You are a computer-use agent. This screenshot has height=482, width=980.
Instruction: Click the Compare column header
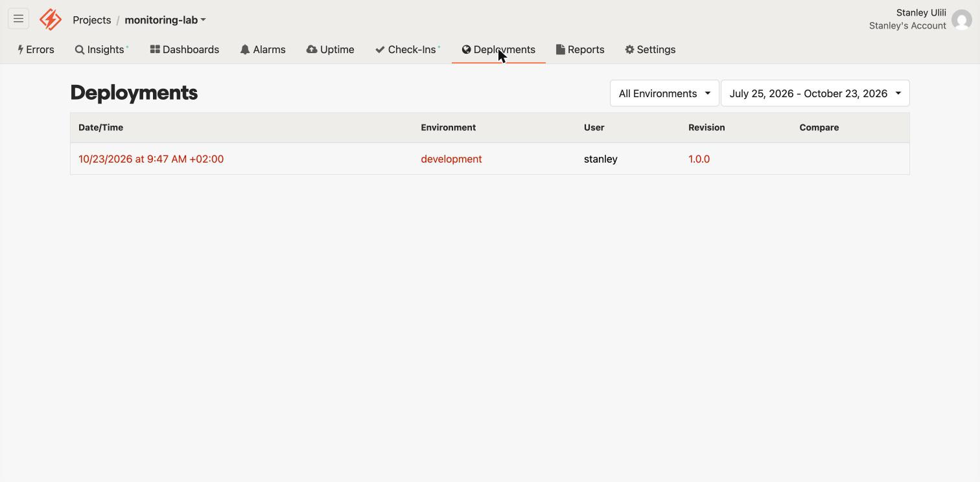click(x=819, y=128)
